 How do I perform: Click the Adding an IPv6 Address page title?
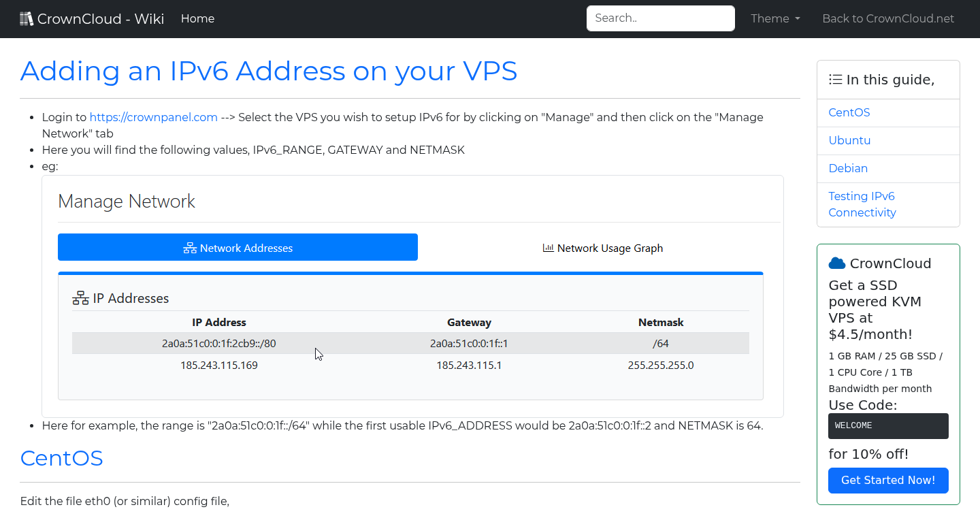click(x=269, y=71)
